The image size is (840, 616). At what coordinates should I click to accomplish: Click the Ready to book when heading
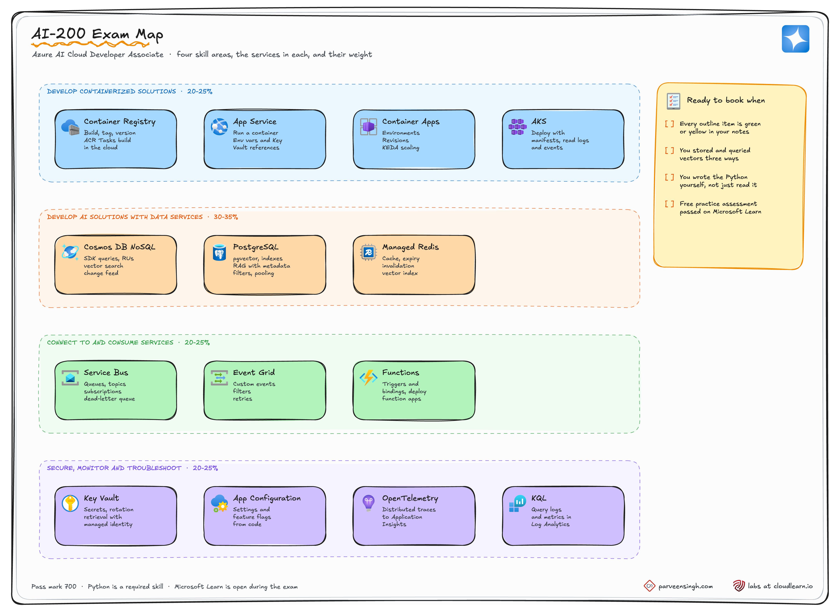(726, 101)
